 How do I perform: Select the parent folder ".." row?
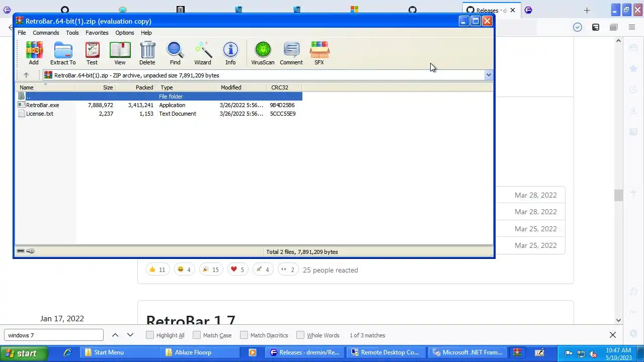(158, 97)
